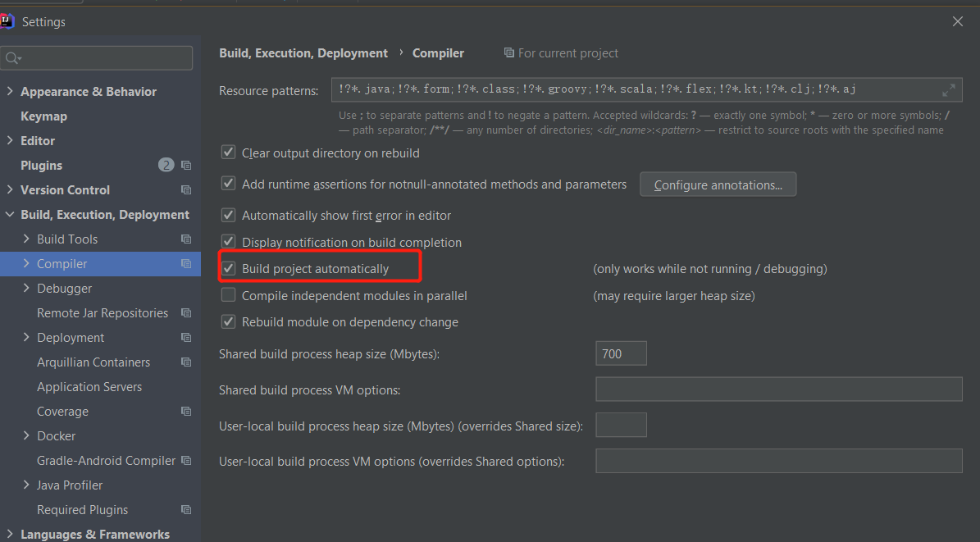Image resolution: width=980 pixels, height=542 pixels.
Task: Toggle Automatically show first error in editor
Action: (x=228, y=215)
